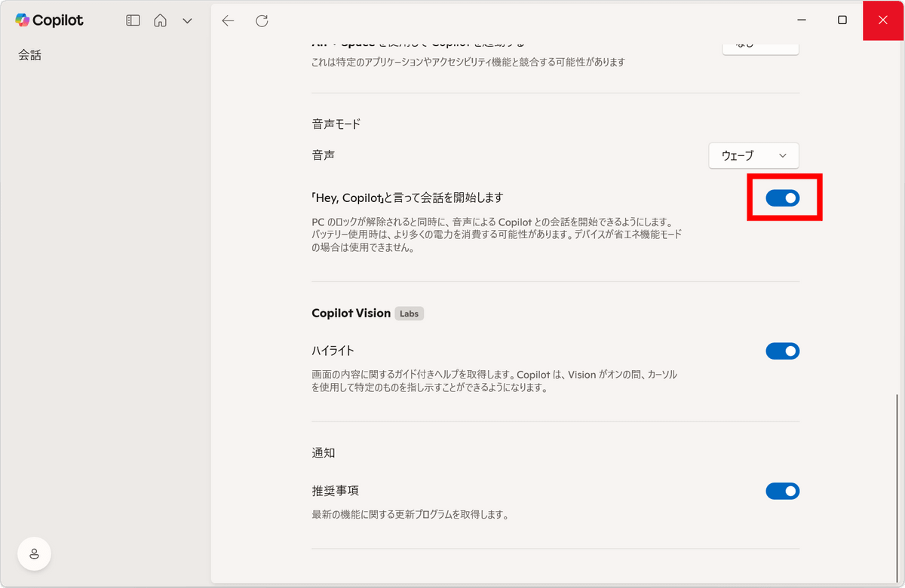
Task: Click the Labs badge next to Copilot Vision
Action: [409, 314]
